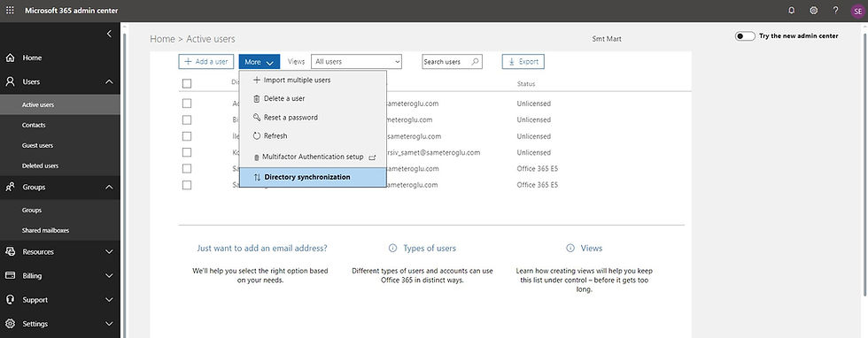
Task: Click the Add a user button
Action: [205, 61]
